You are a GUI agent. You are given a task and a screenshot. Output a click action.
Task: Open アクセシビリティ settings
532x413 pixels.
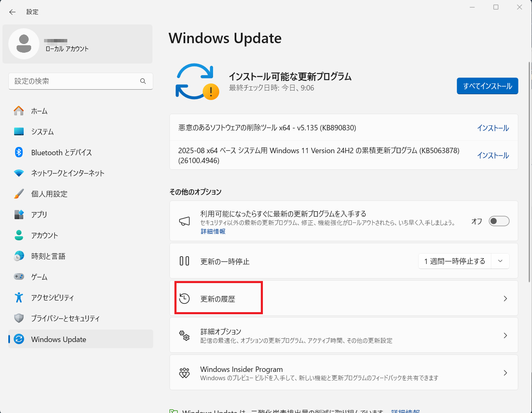click(81, 298)
